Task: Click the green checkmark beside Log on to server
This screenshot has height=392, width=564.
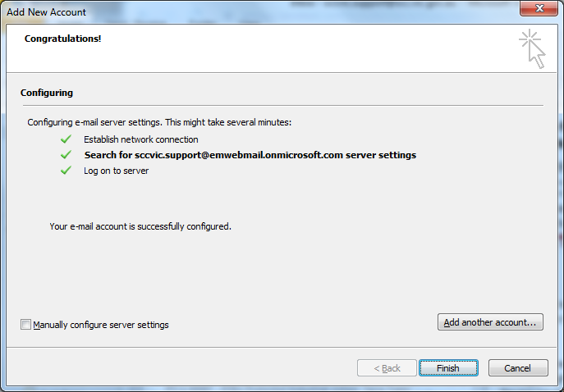Action: pyautogui.click(x=66, y=171)
